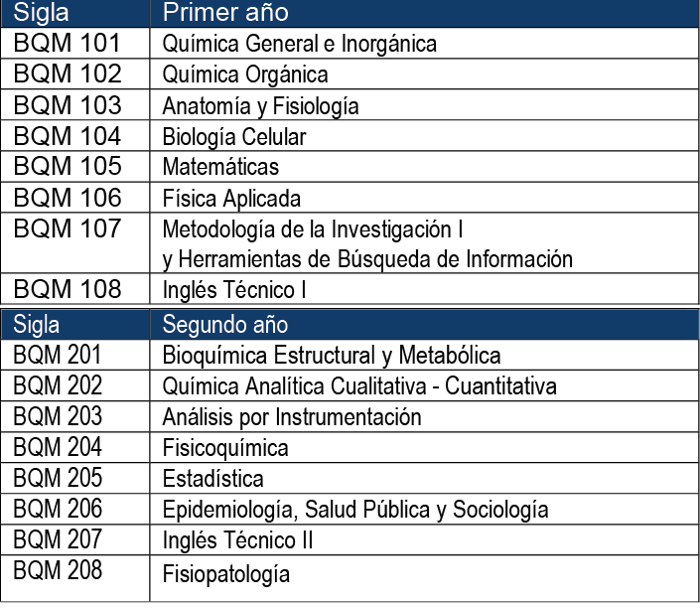Select the Química General e Inorgánica row

coord(300,45)
